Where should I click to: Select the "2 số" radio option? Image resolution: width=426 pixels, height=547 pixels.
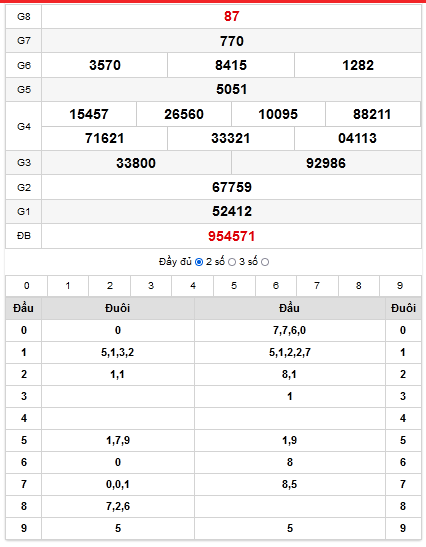[x=232, y=262]
